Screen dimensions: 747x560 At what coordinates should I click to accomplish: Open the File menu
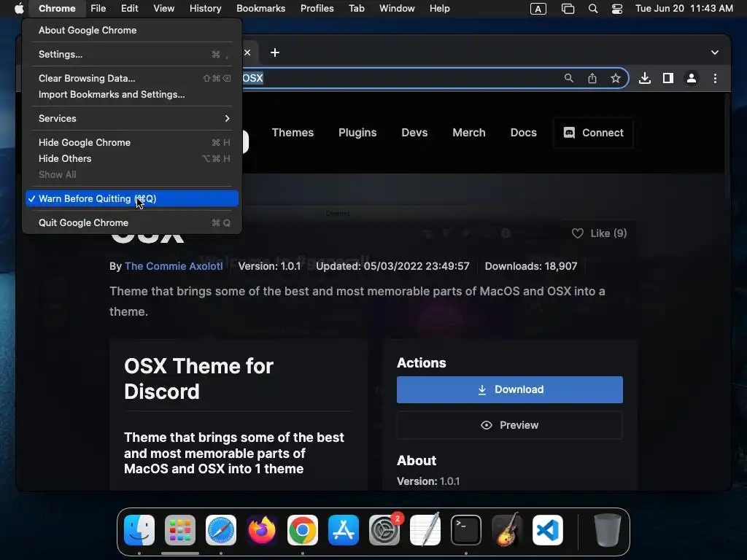tap(98, 9)
